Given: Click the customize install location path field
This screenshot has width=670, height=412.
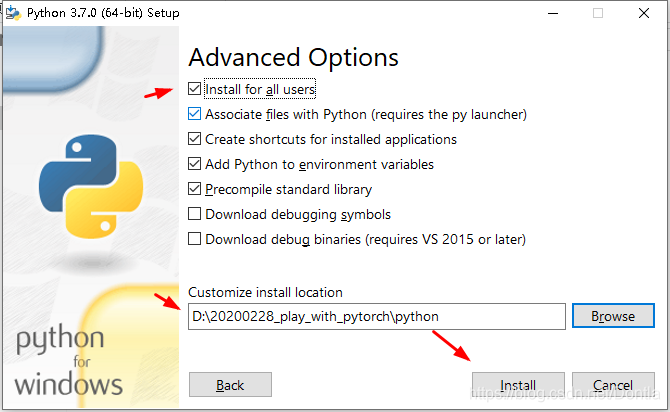Looking at the screenshot, I should tap(377, 317).
